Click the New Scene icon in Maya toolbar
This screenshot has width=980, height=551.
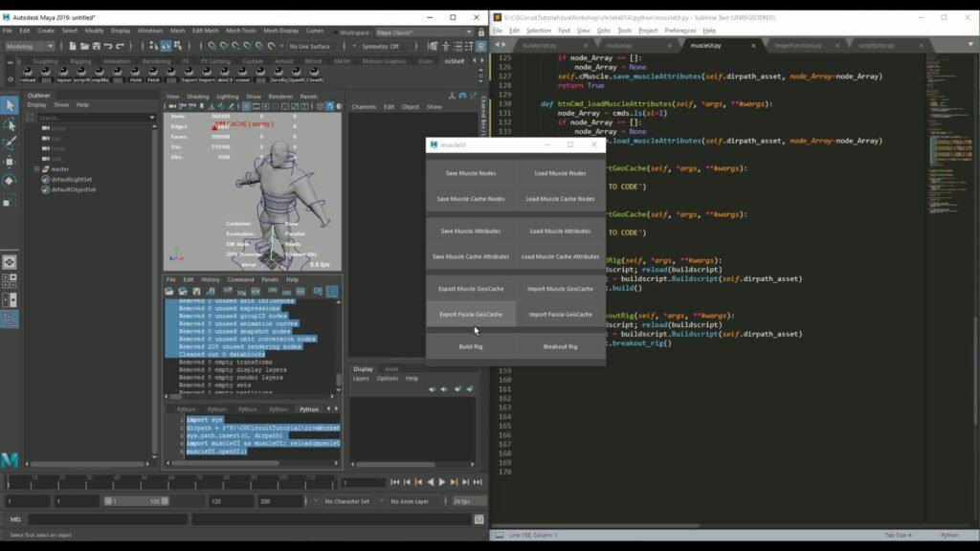point(73,46)
